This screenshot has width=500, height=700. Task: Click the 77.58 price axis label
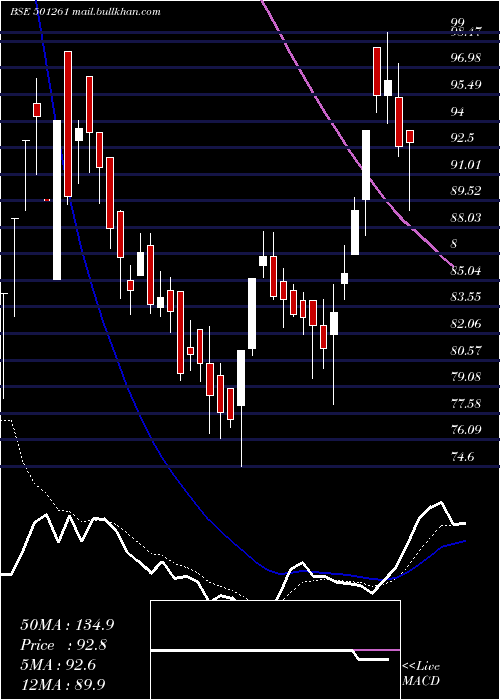[x=466, y=404]
